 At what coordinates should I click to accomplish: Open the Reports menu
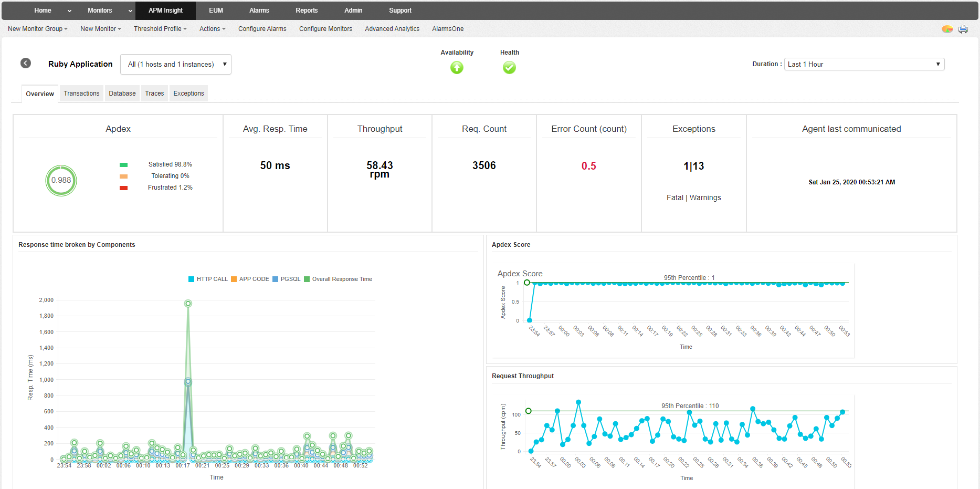click(x=306, y=10)
